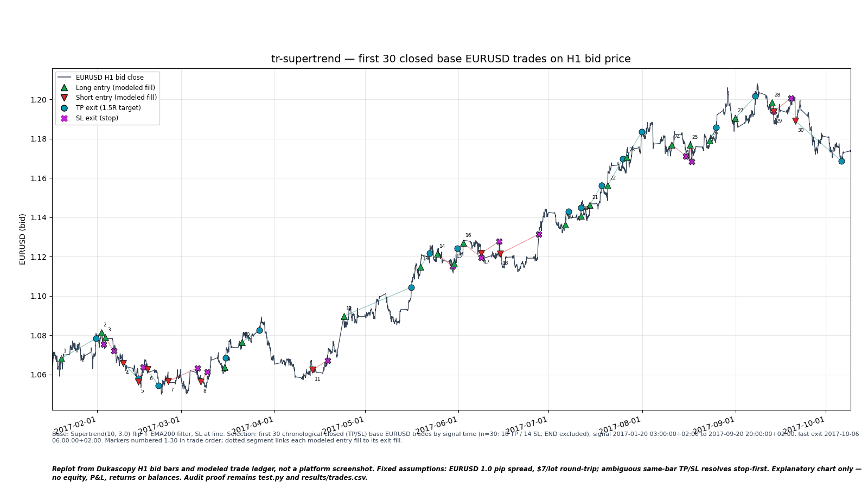This screenshot has height=488, width=868.
Task: Click the 2017-10-01 x-axis date label
Action: tap(803, 426)
